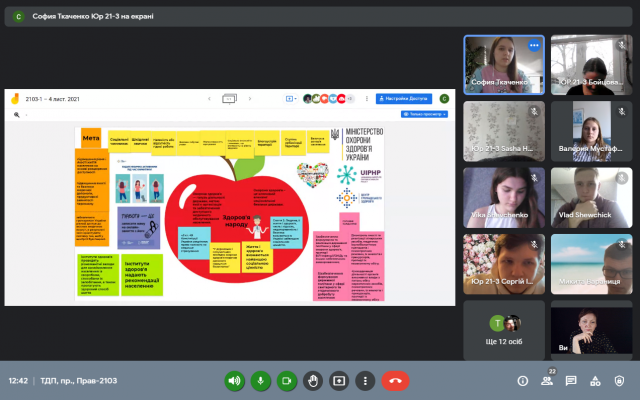
Task: Mute the microphone in the call bar
Action: [260, 381]
